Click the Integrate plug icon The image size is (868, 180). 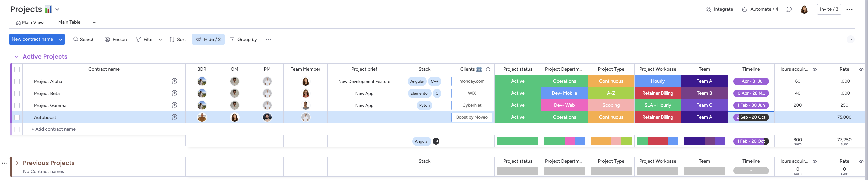[708, 9]
